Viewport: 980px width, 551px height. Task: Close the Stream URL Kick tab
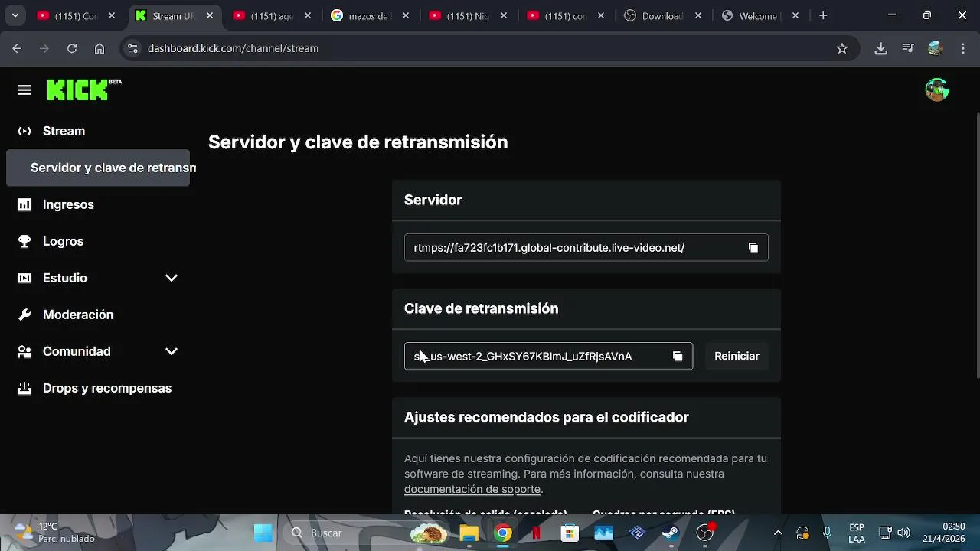pyautogui.click(x=211, y=15)
